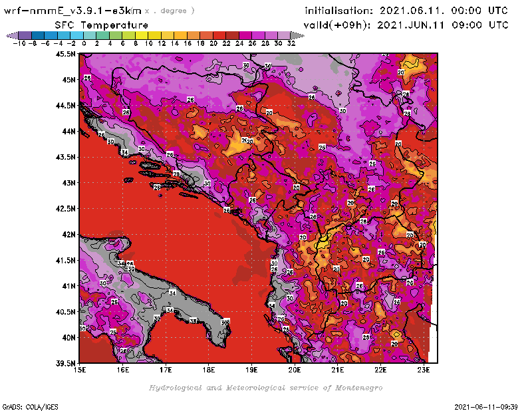Click the 45N latitude label
Image resolution: width=532 pixels, height=411 pixels.
68,80
